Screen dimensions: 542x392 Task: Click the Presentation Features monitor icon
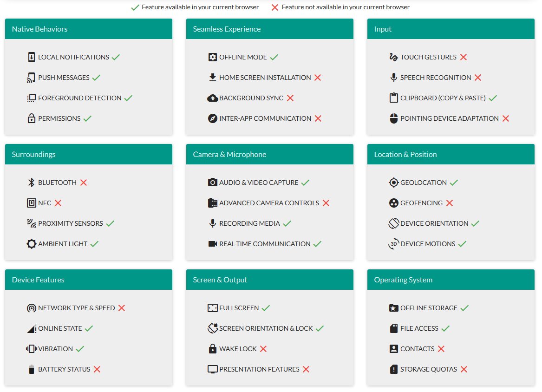213,369
